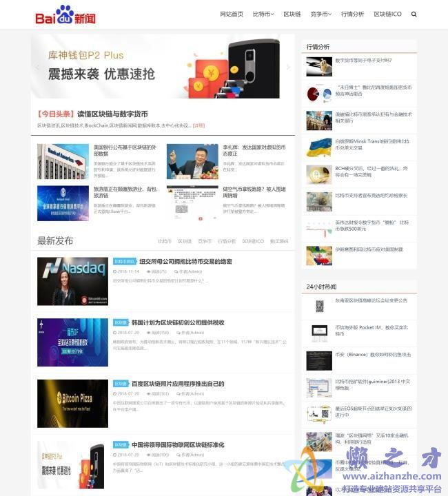Open 百度区块链照片应用程序推出自己的 article

178,384
